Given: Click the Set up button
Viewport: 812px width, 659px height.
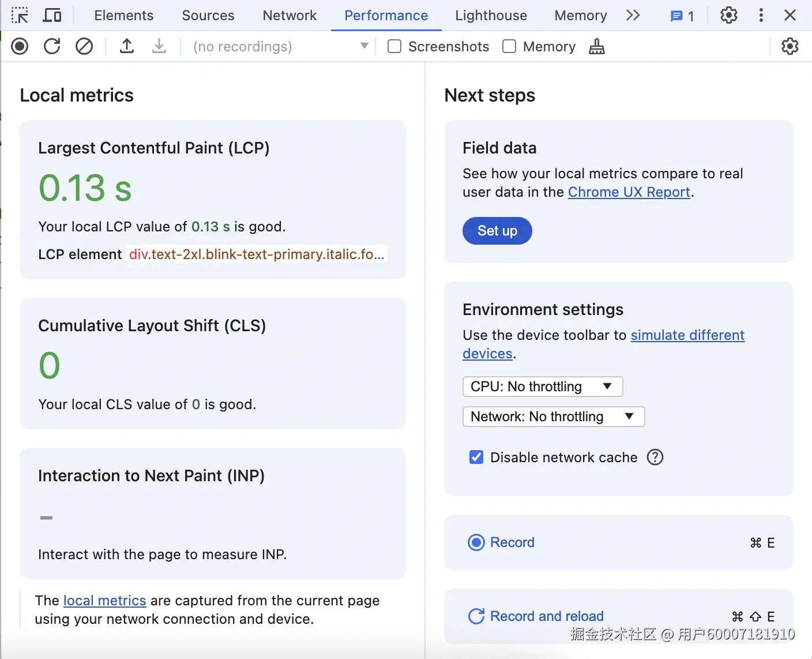Looking at the screenshot, I should tap(497, 231).
